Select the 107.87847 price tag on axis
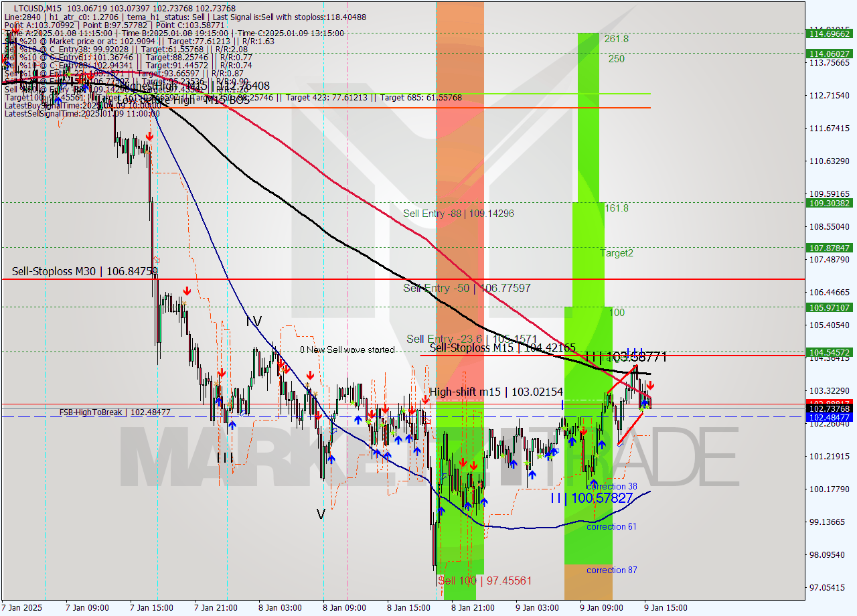 [x=830, y=248]
